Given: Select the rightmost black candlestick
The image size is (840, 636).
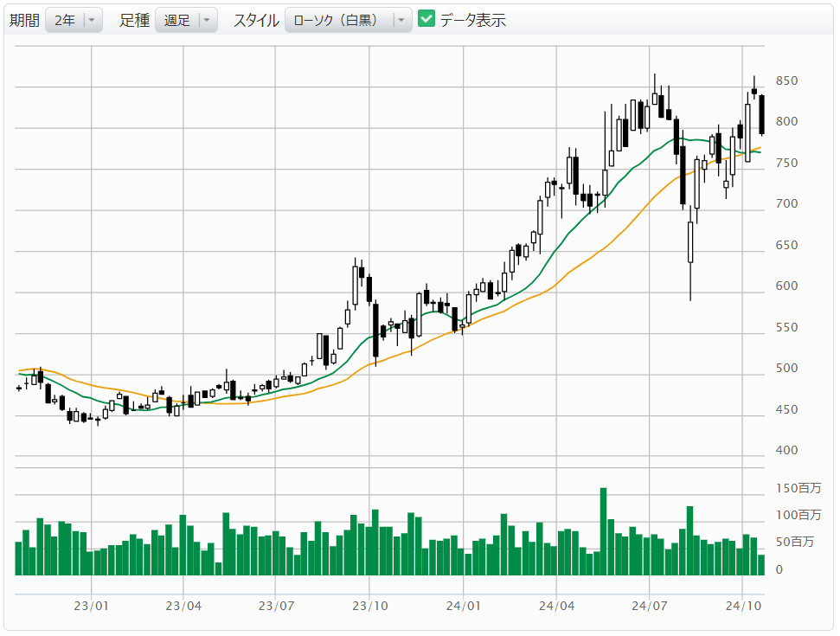Looking at the screenshot, I should (x=762, y=115).
